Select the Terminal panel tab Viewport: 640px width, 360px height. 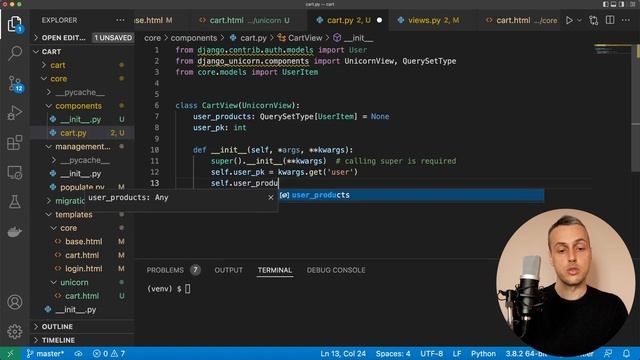[275, 270]
